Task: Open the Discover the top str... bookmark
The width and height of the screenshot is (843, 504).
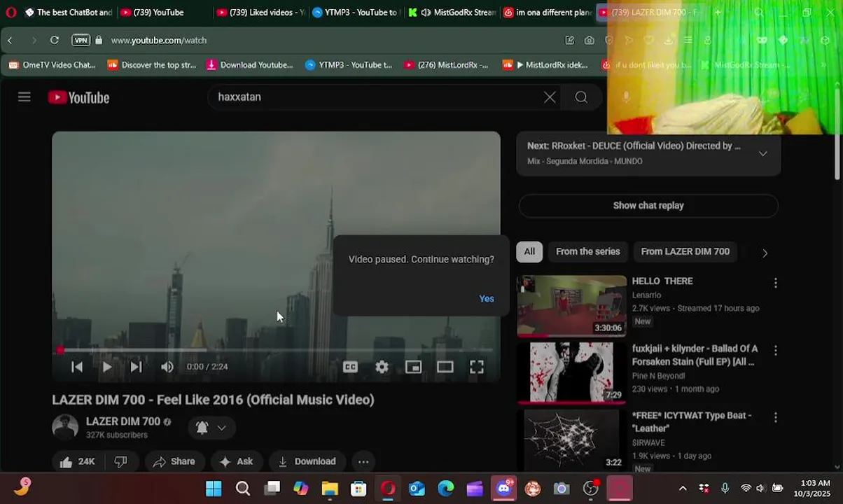Action: (x=152, y=65)
